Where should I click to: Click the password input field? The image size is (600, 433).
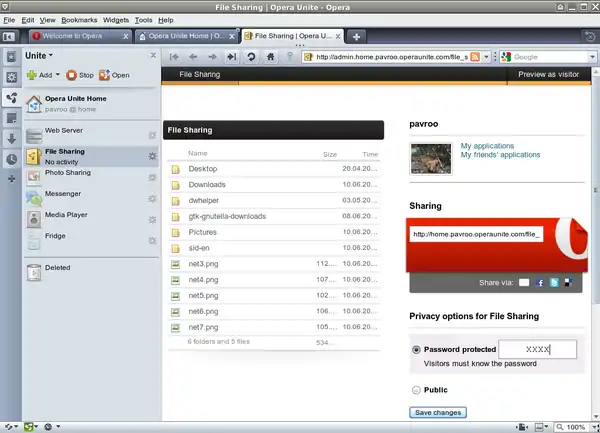point(538,350)
